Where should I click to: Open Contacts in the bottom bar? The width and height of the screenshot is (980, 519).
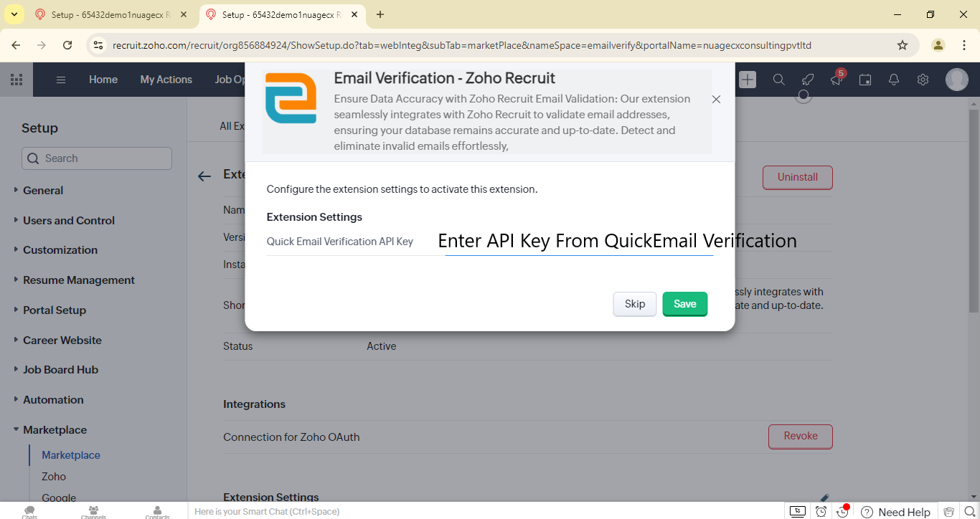click(x=157, y=512)
